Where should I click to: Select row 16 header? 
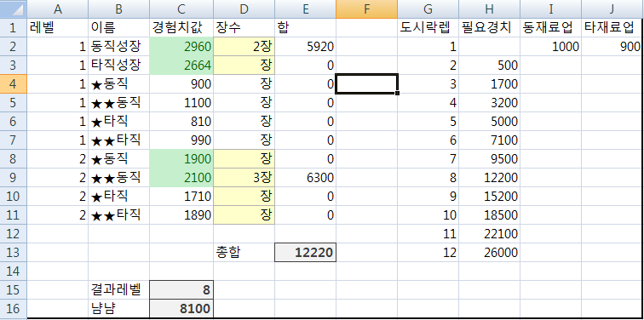pos(14,309)
